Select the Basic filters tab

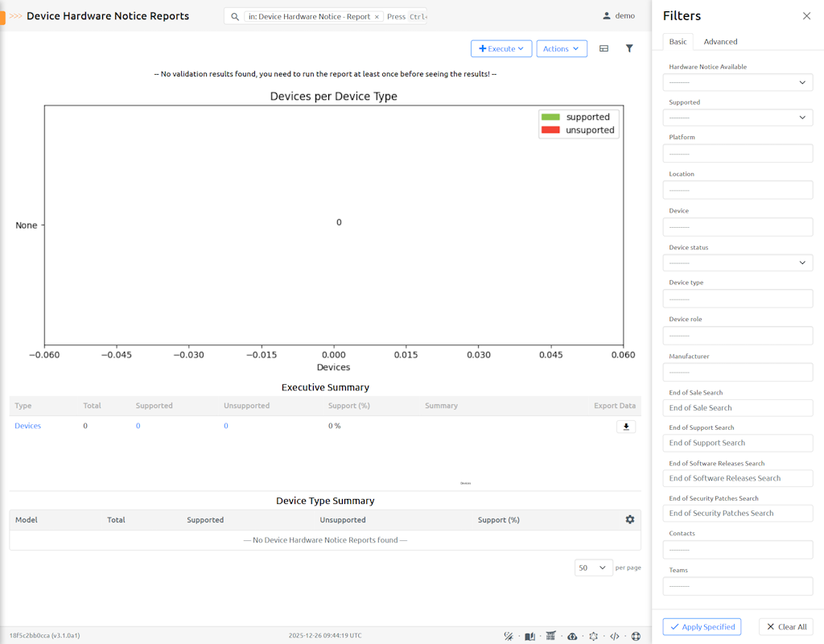678,42
